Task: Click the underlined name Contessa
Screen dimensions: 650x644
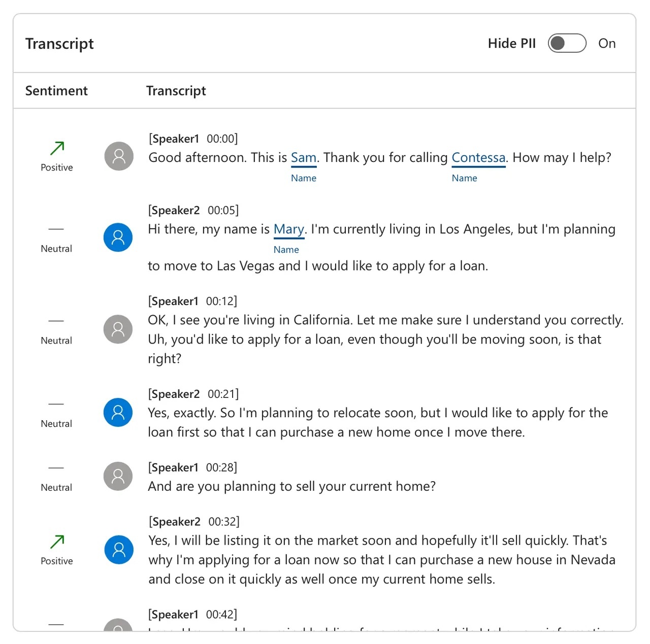Action: point(478,158)
